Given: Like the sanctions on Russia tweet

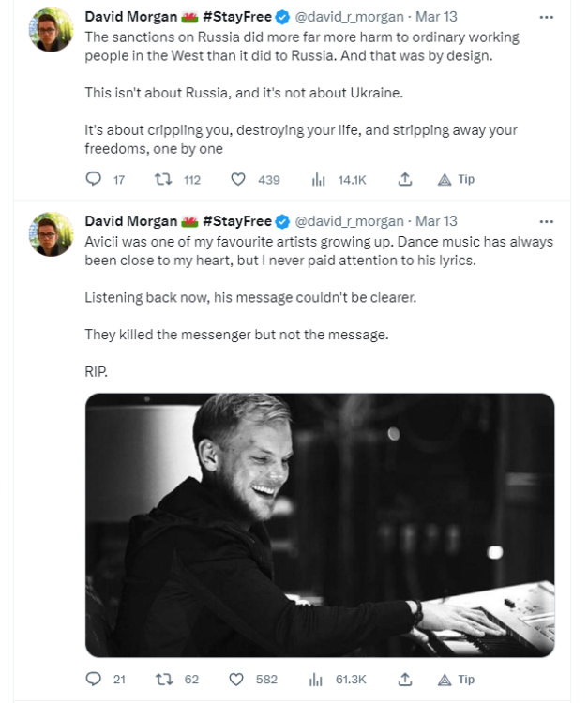Looking at the screenshot, I should click(x=238, y=179).
